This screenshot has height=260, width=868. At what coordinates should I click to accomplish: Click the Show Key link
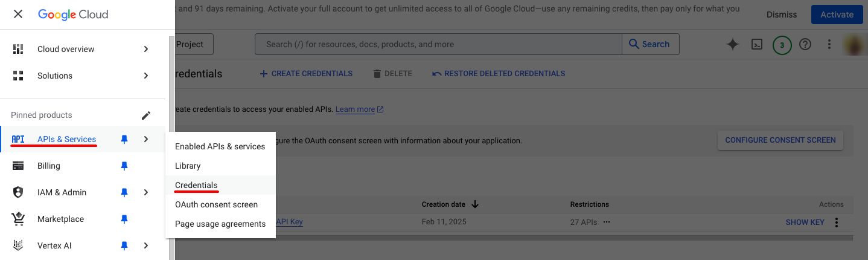805,222
